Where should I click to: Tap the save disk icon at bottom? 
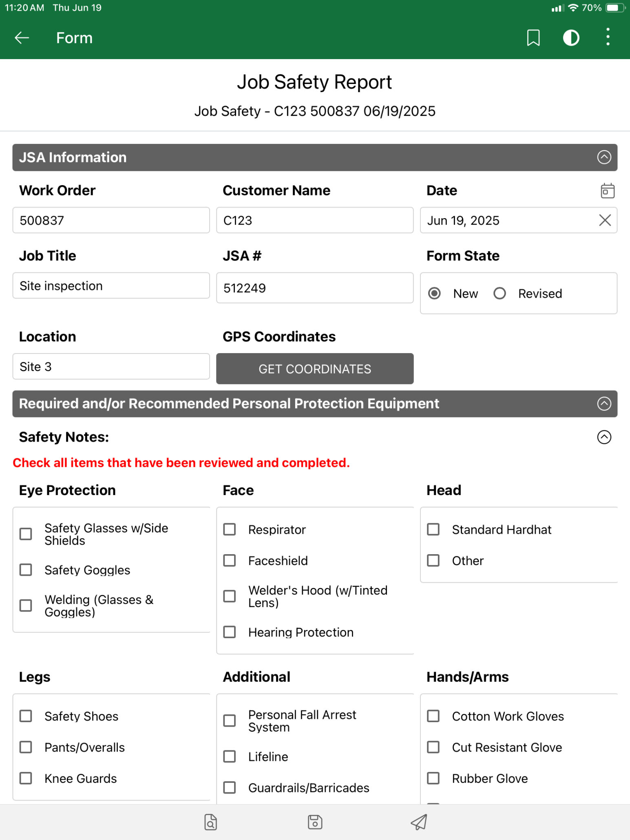315,822
